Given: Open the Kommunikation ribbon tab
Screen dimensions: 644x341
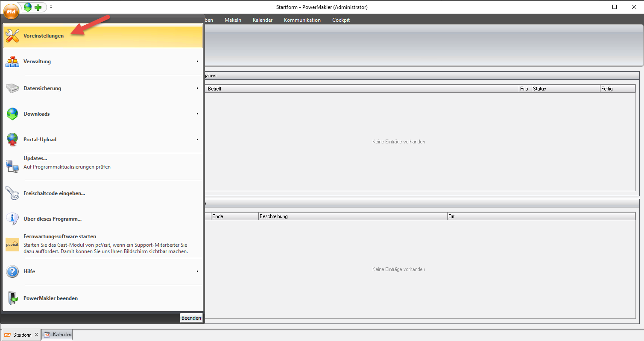Looking at the screenshot, I should click(302, 20).
